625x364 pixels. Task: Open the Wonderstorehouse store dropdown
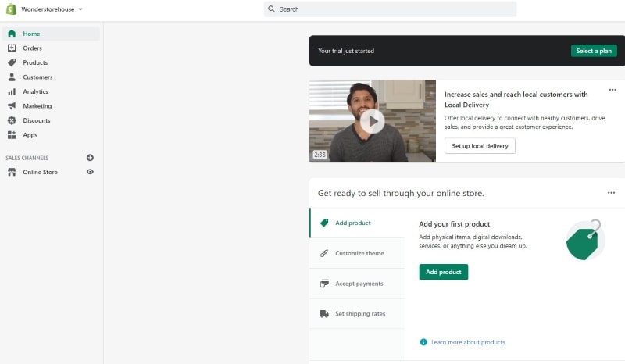click(x=52, y=9)
